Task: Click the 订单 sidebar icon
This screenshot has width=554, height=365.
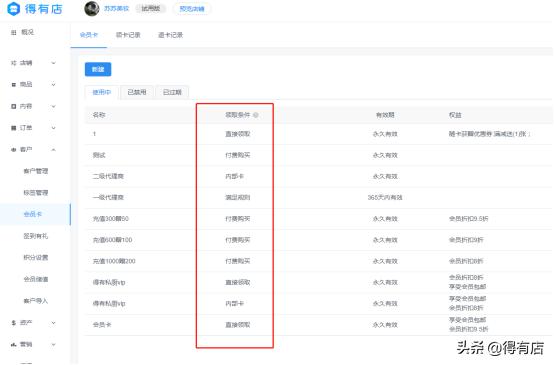Action: click(x=14, y=128)
